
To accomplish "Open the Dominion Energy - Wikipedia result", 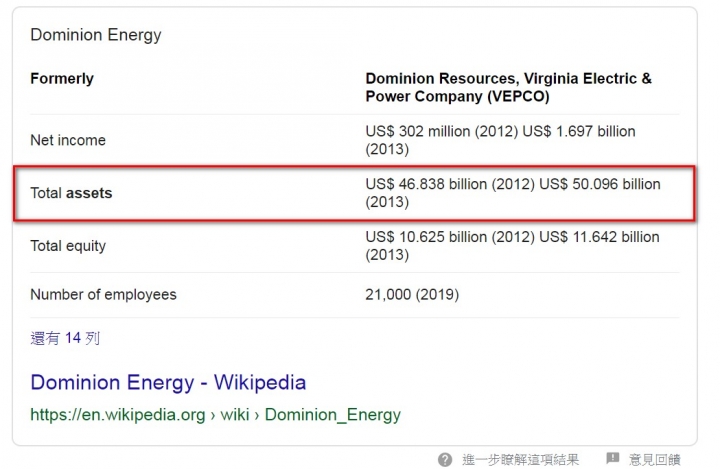I will (168, 382).
